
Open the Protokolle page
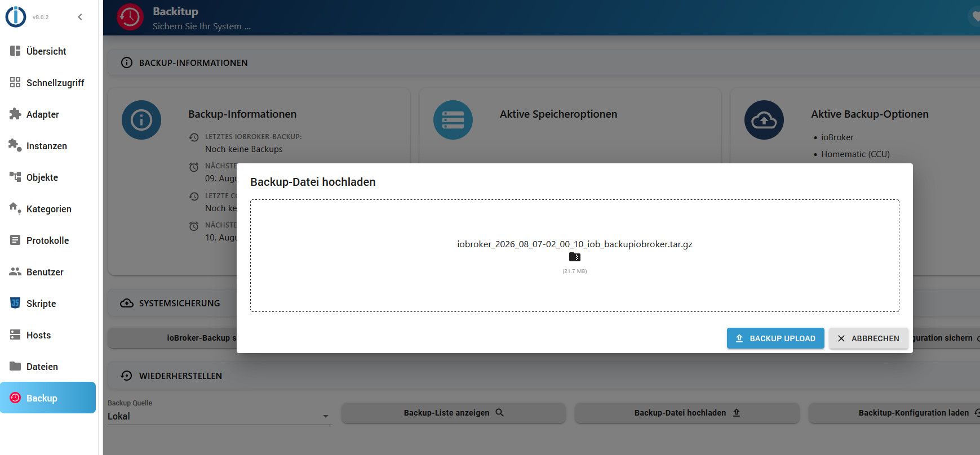[49, 240]
